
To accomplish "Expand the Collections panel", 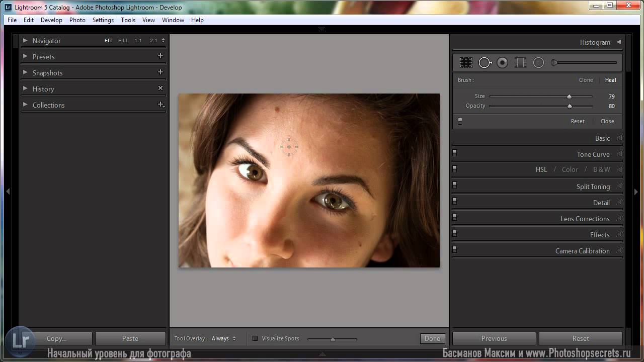I will click(x=25, y=105).
